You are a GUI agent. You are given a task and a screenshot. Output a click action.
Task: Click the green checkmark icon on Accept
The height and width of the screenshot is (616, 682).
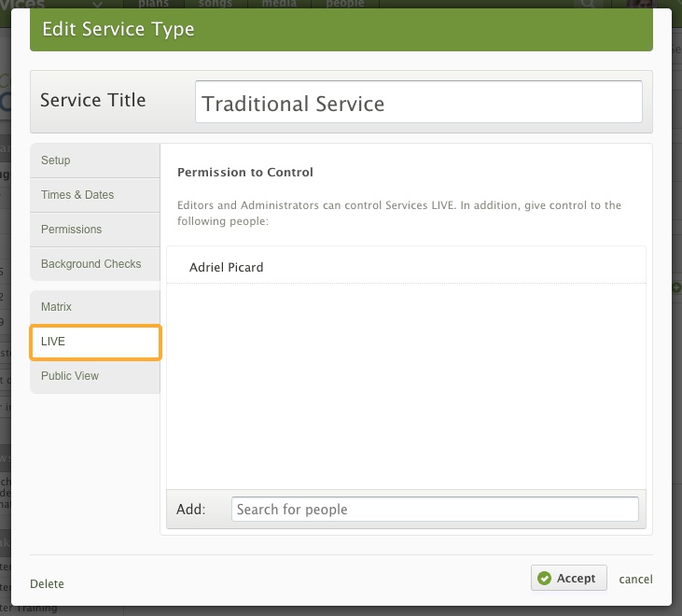[544, 578]
